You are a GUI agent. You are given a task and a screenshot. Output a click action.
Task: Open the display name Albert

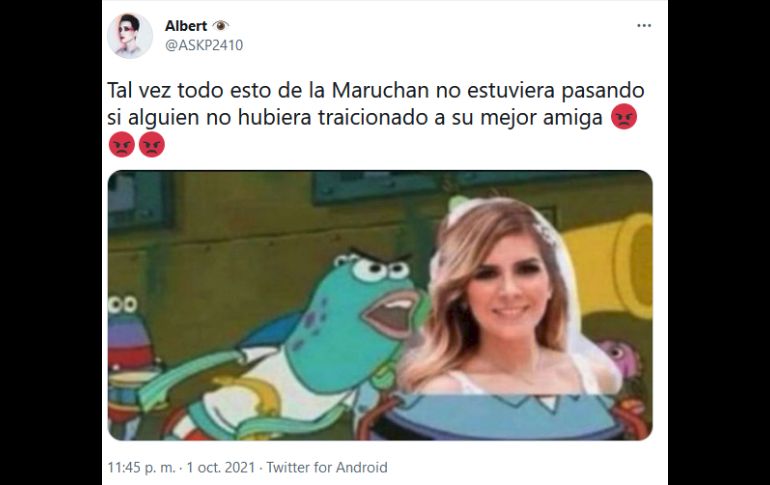(186, 26)
